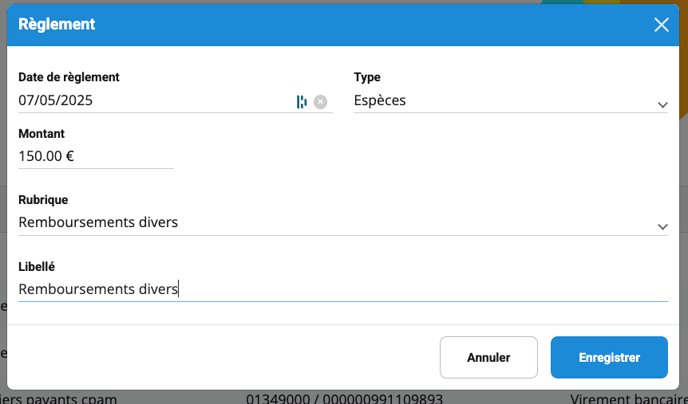Viewport: 688px width, 404px height.
Task: Open the date picker calendar icon
Action: [301, 101]
